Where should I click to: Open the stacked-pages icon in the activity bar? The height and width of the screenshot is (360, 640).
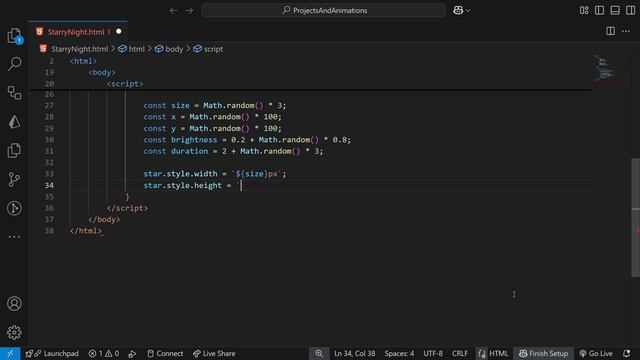(14, 150)
